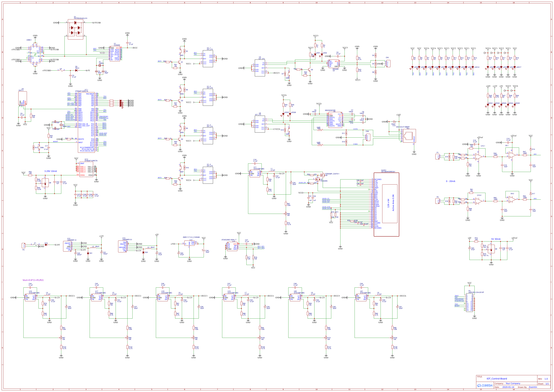Click the STM32F103RCT6 U7.1 MCU symbol

86,122
